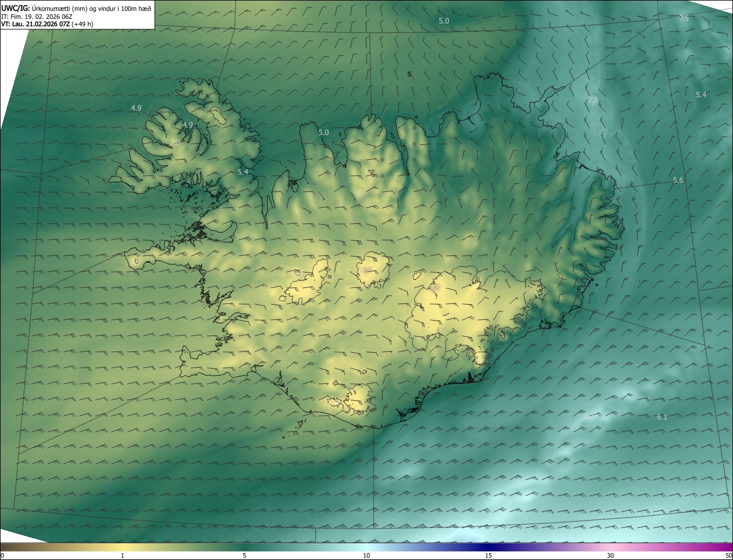Click the 15 tick on the color scale

coord(488,556)
